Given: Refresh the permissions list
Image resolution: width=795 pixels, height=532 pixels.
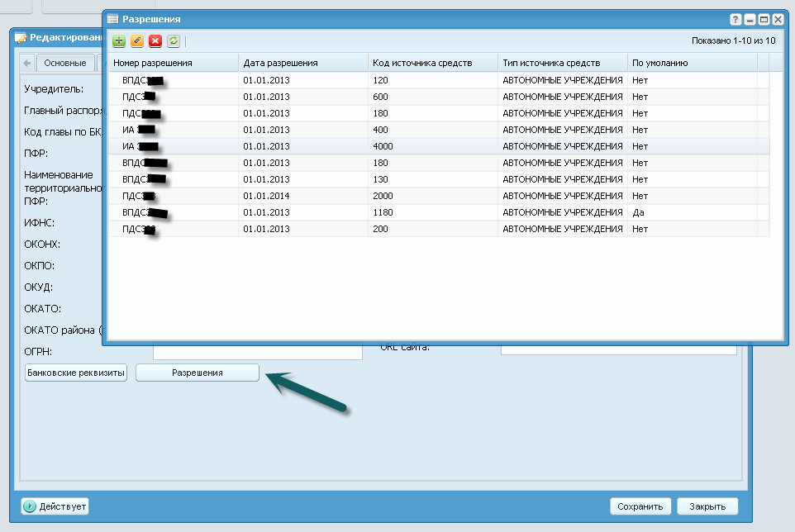Looking at the screenshot, I should click(x=174, y=41).
